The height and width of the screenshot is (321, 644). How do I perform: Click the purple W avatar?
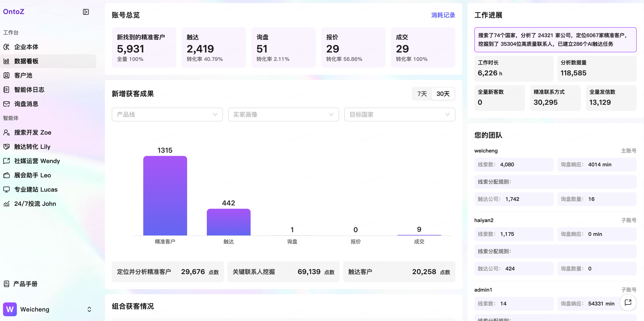click(x=10, y=309)
